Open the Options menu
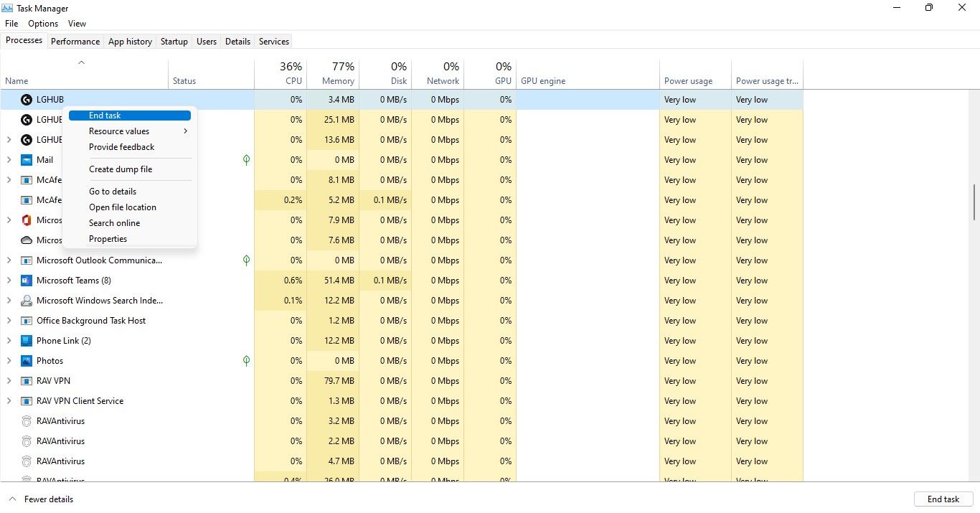 pyautogui.click(x=43, y=24)
